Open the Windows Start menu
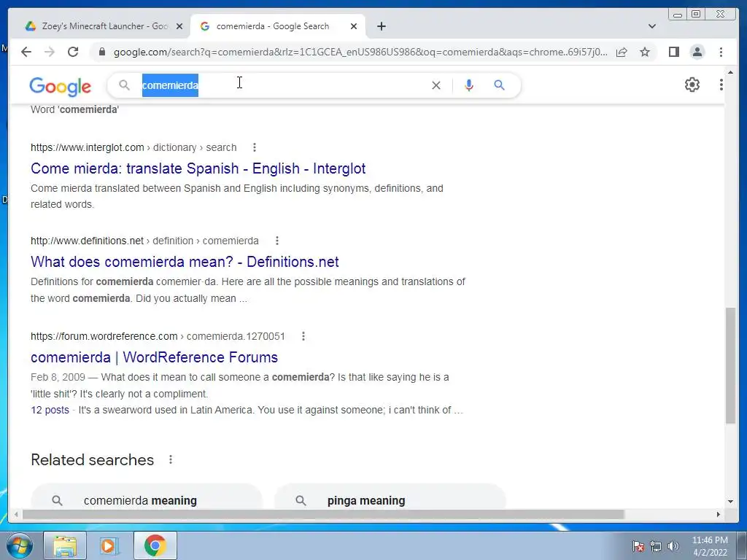Viewport: 747px width, 560px height. pyautogui.click(x=18, y=545)
